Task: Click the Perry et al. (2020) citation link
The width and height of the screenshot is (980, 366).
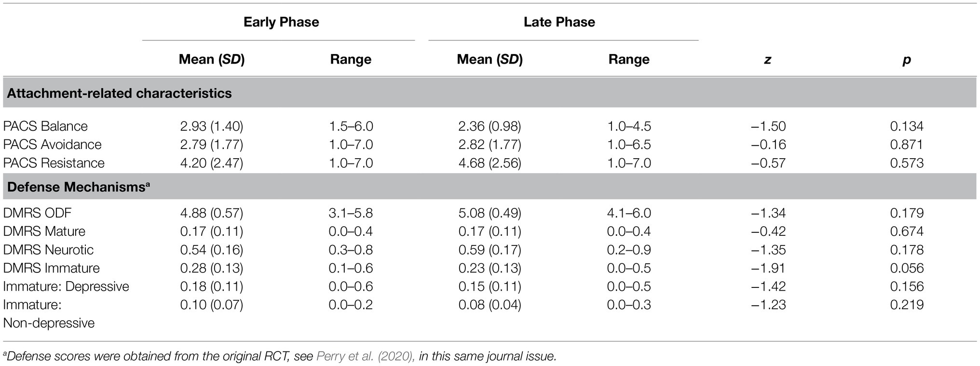Action: (x=366, y=357)
